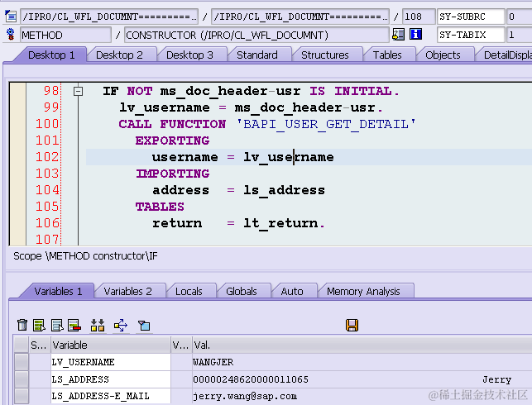Click line number 98 in the margin

coord(51,91)
